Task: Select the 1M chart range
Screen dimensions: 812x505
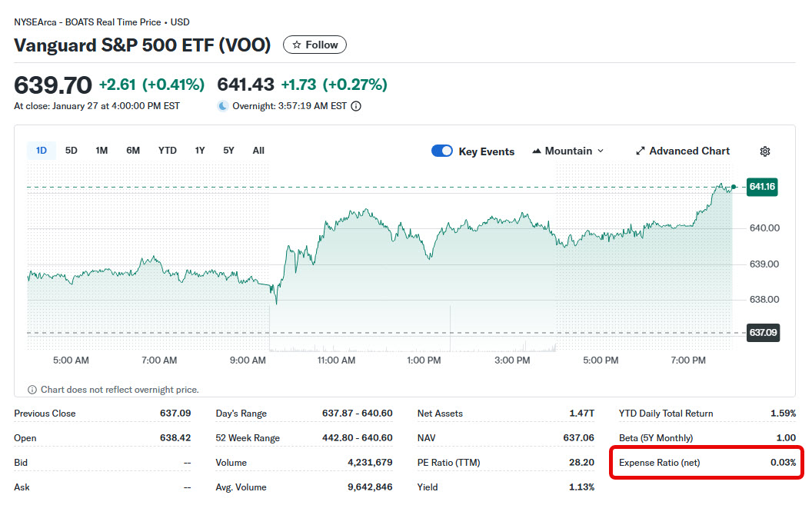Action: pos(101,151)
